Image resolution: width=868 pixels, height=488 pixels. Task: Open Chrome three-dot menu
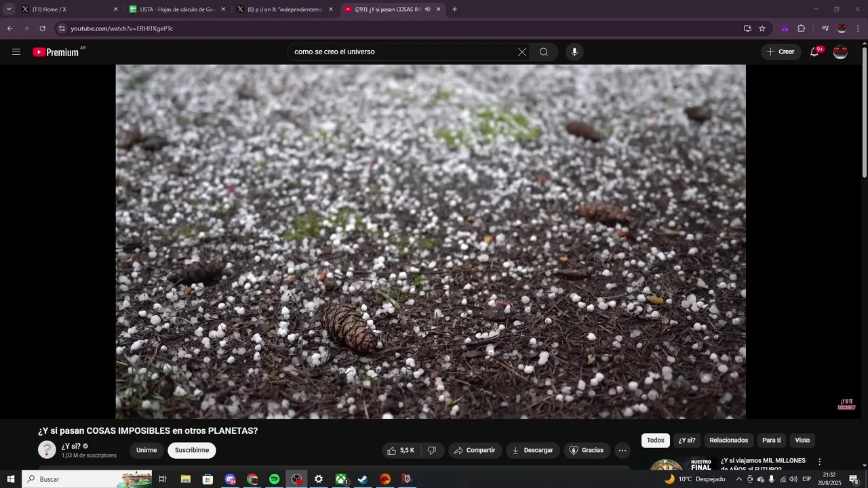point(859,28)
